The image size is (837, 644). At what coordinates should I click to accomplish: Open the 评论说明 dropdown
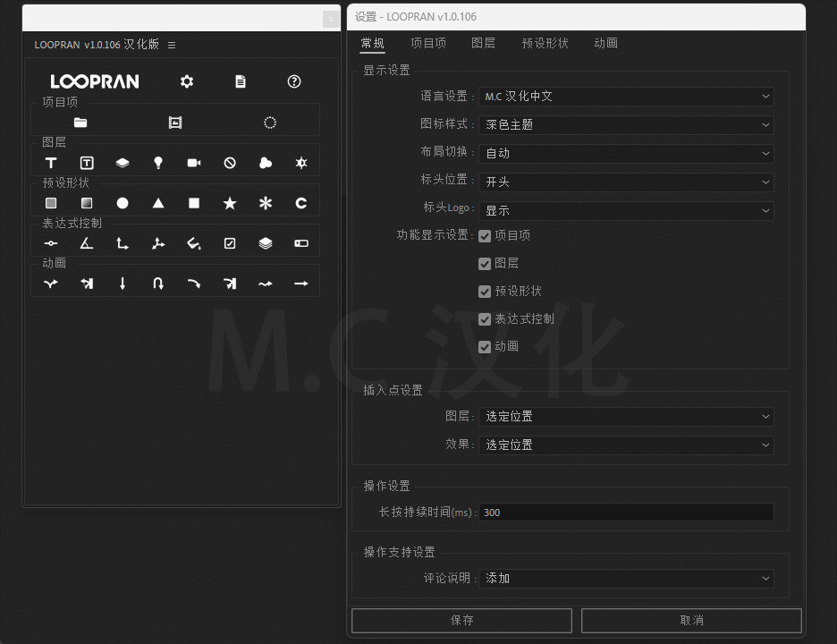[626, 579]
